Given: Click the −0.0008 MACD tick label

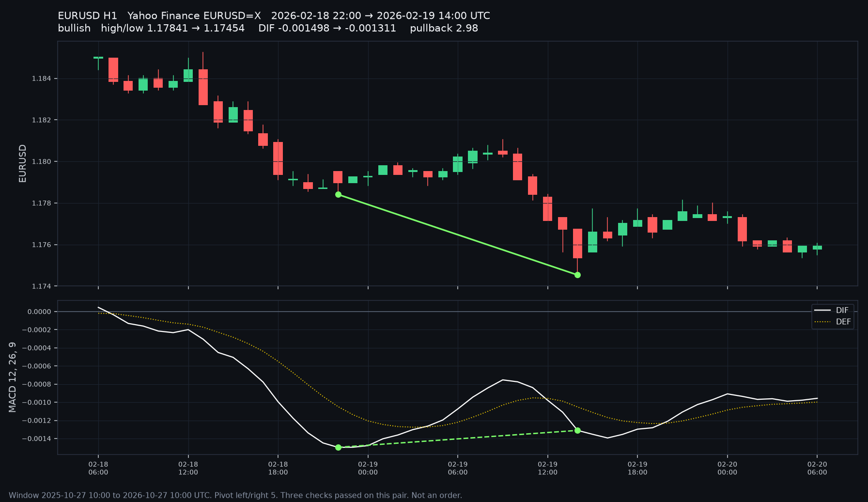Looking at the screenshot, I should 36,385.
